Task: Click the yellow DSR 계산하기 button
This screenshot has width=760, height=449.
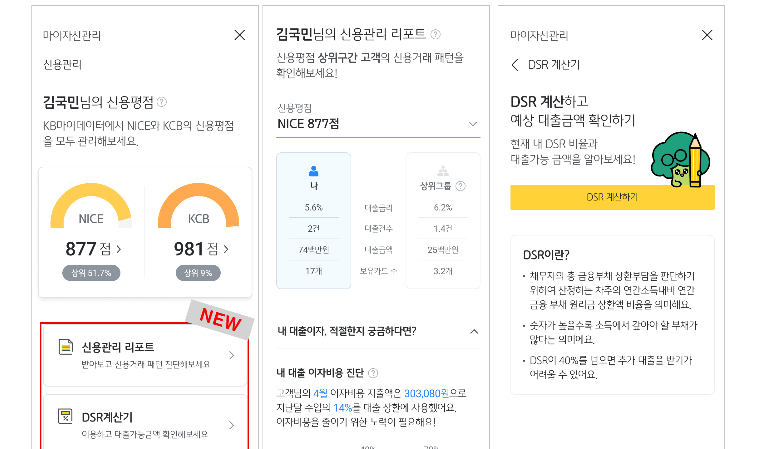Action: (x=612, y=197)
